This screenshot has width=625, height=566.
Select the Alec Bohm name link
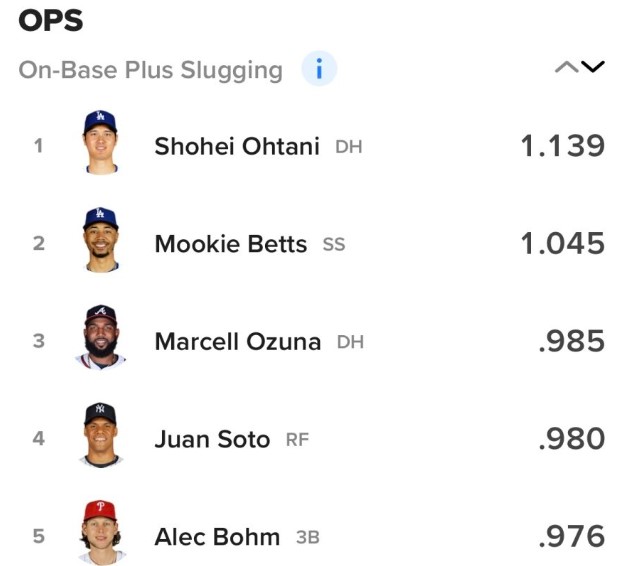tap(217, 537)
